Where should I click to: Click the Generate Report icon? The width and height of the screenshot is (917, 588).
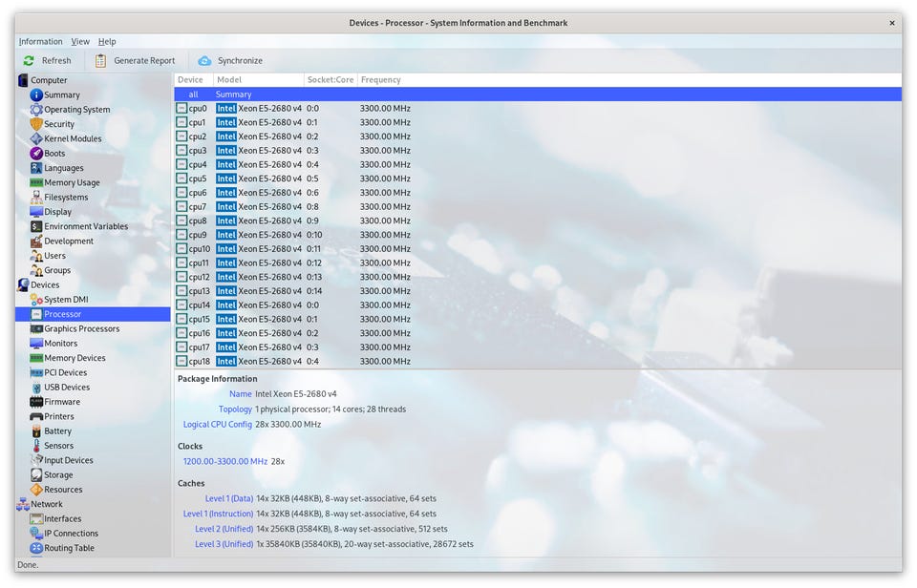coord(101,61)
